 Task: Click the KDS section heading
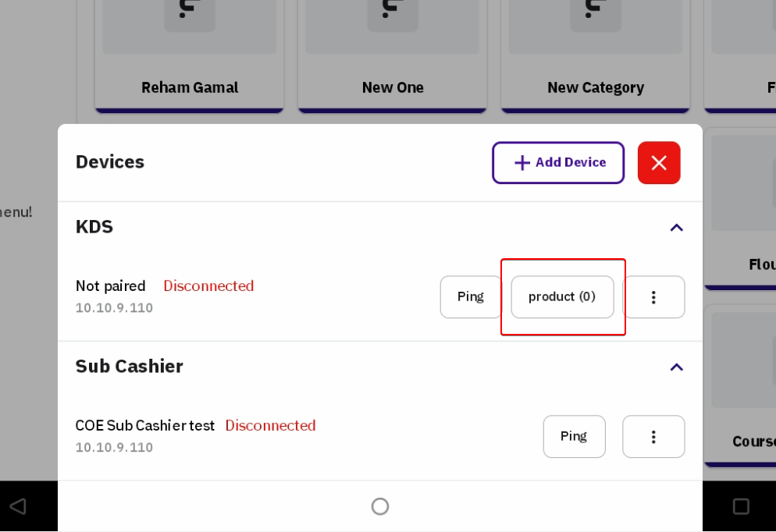[x=94, y=227]
